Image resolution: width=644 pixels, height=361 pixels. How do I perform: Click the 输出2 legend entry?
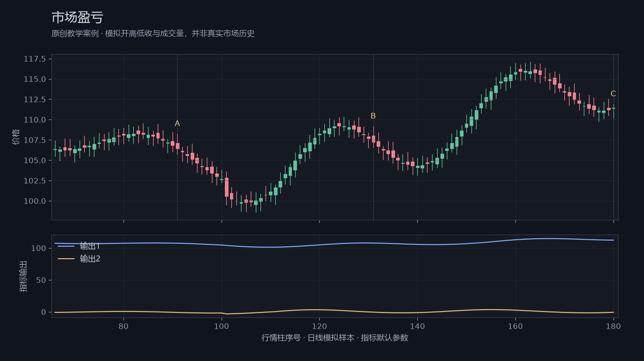click(x=79, y=259)
